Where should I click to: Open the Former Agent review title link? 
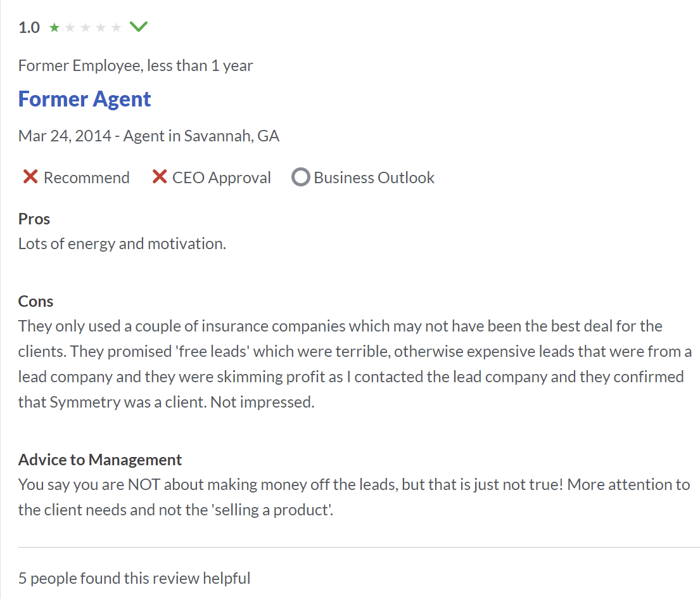[x=84, y=99]
